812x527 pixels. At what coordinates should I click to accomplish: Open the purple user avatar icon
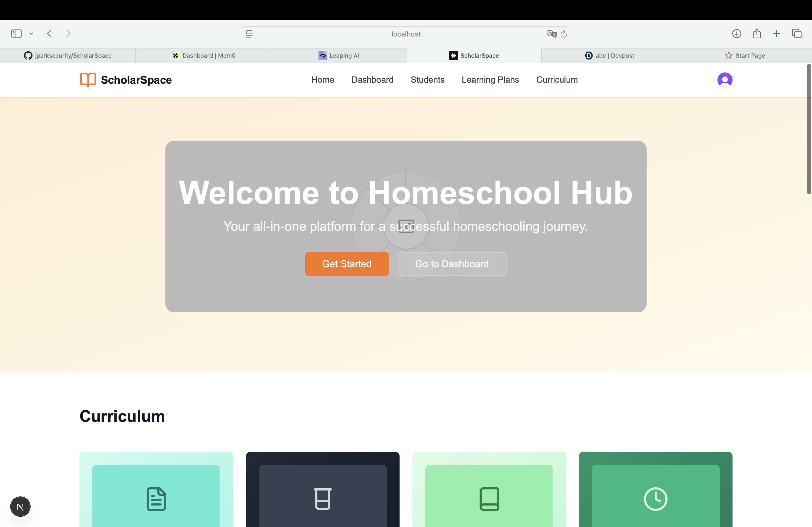tap(725, 80)
